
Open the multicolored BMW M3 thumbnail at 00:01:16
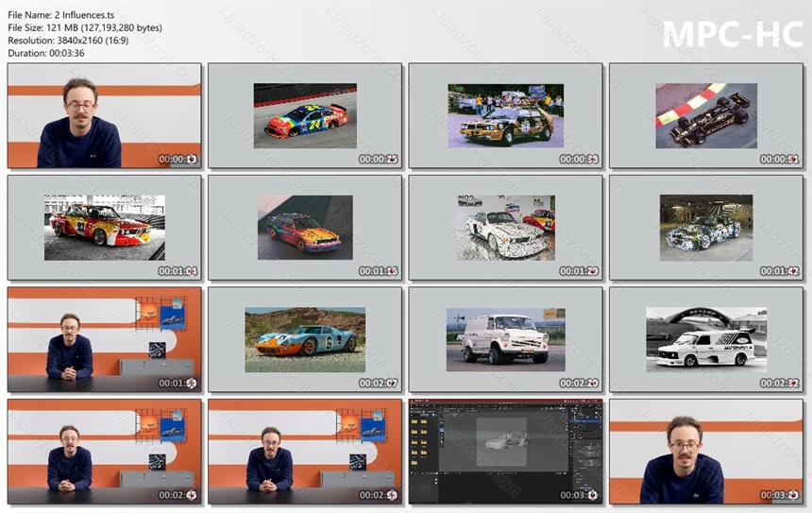[x=305, y=228]
